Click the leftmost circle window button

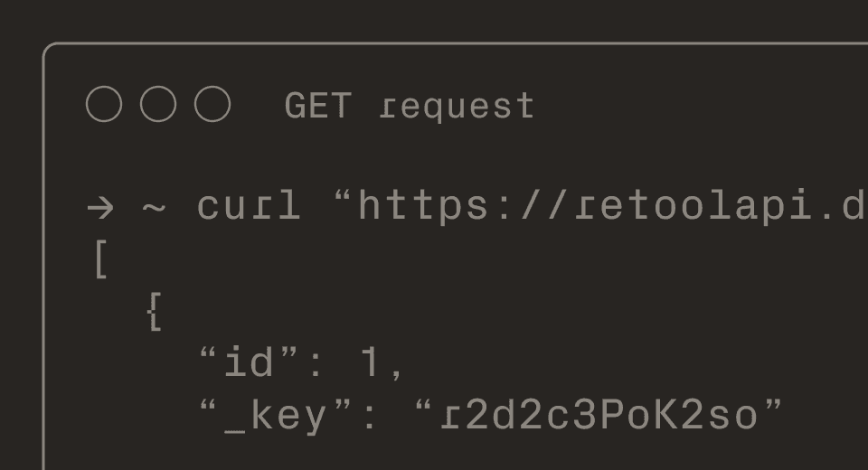pos(104,105)
